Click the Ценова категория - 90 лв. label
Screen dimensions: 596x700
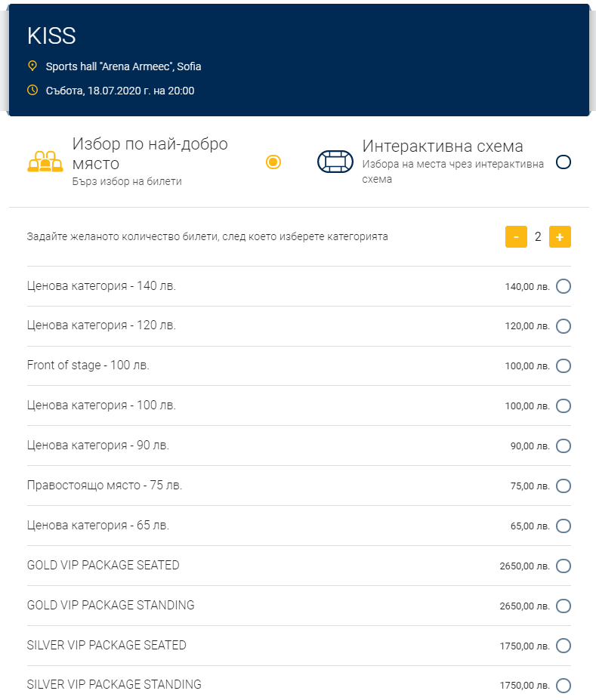97,445
